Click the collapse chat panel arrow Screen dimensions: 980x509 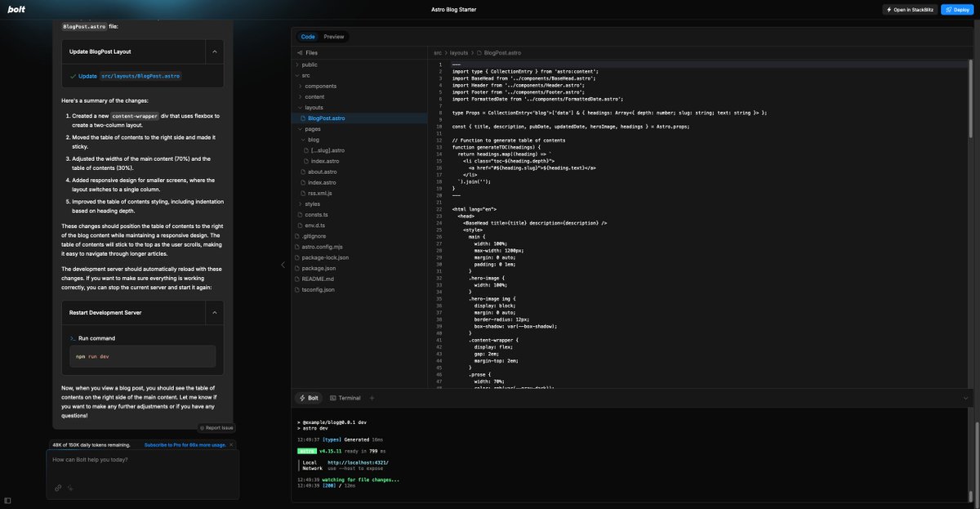(x=283, y=265)
